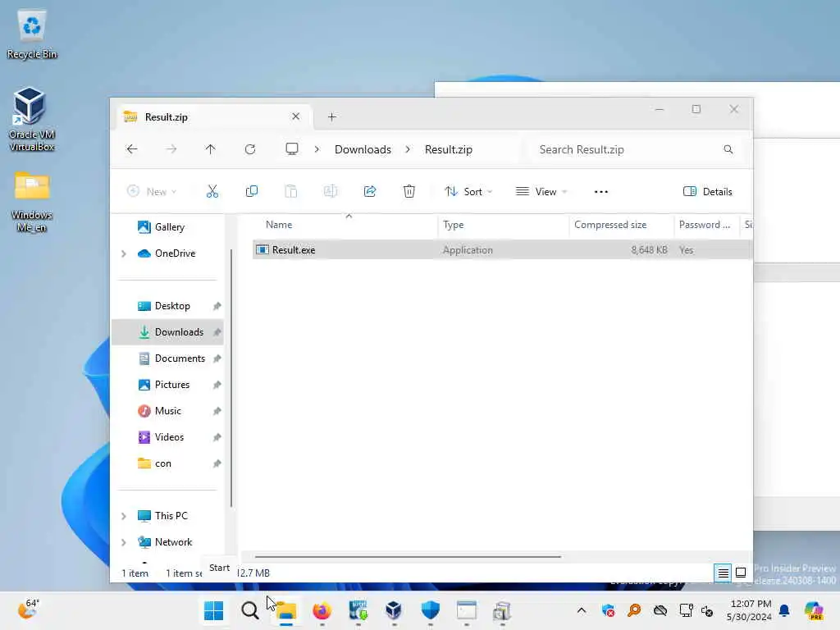Expand the Network tree node
Image resolution: width=840 pixels, height=630 pixels.
point(124,542)
